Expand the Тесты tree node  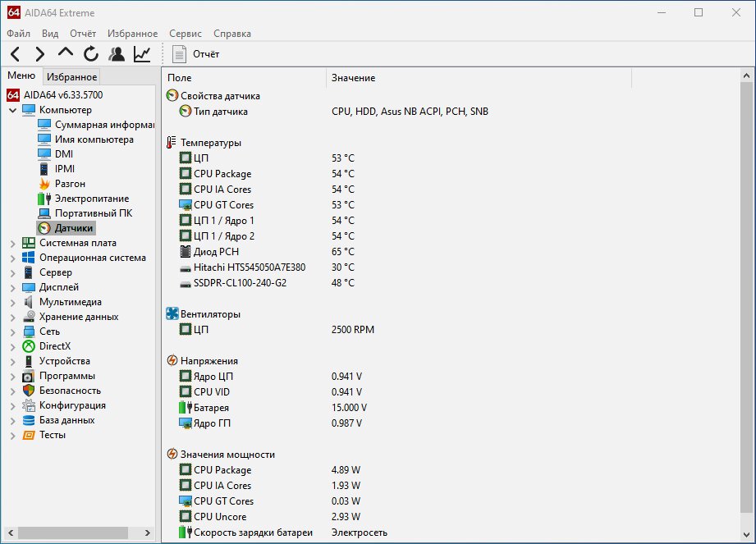[x=12, y=435]
